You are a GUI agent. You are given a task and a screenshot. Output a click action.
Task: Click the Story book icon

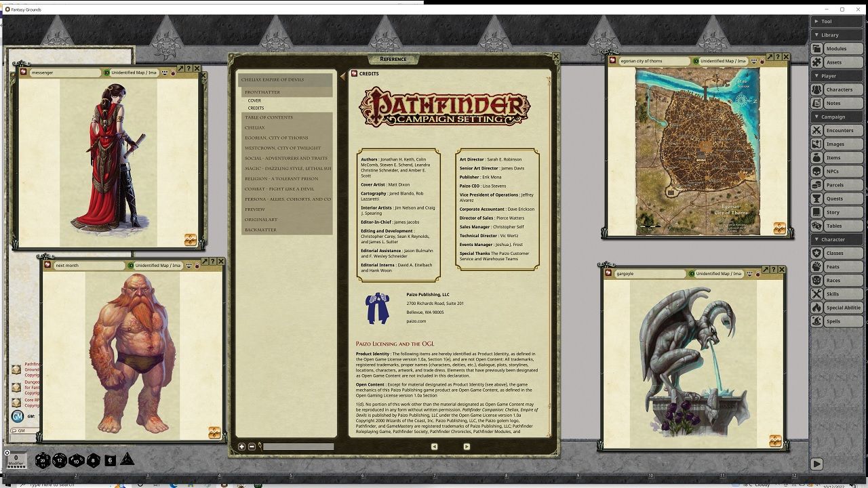click(817, 212)
